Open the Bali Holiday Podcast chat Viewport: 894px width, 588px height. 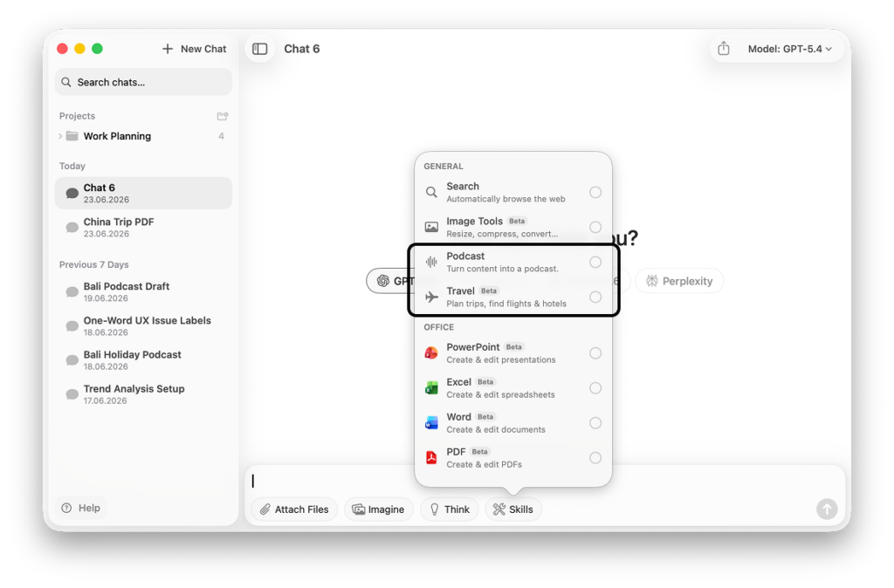(144, 360)
